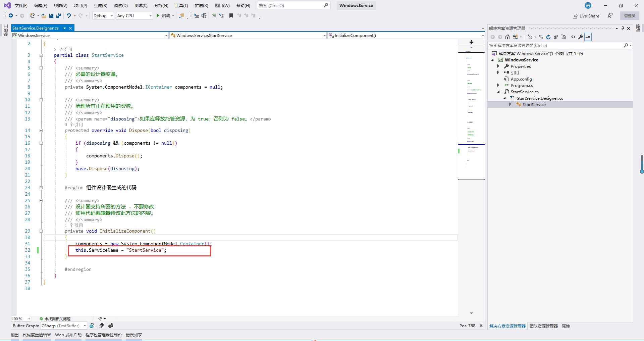Uncomment the selected lines icon
644x341 pixels.
221,16
